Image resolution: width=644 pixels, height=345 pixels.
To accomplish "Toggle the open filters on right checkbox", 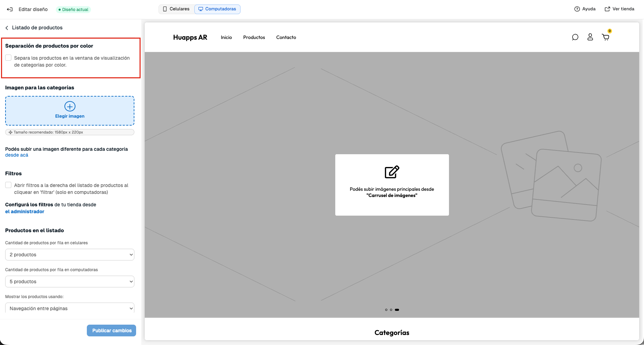I will point(8,185).
